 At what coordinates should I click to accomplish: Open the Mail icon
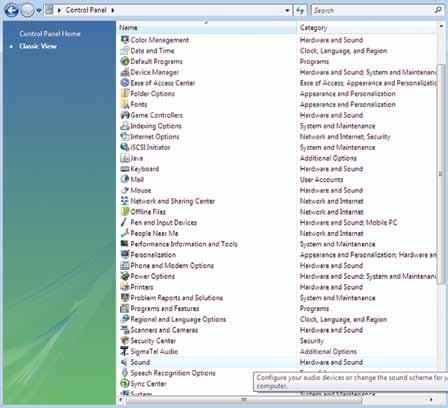pos(125,179)
